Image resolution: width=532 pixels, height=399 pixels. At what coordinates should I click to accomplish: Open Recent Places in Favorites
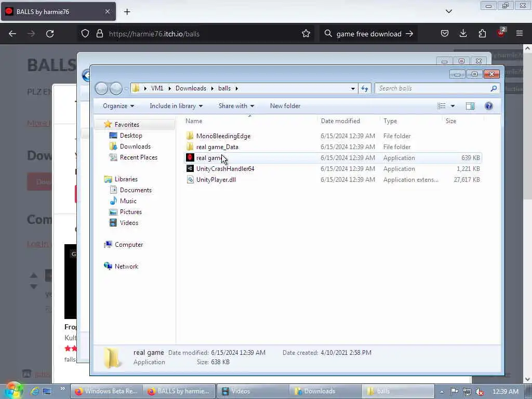pyautogui.click(x=138, y=157)
